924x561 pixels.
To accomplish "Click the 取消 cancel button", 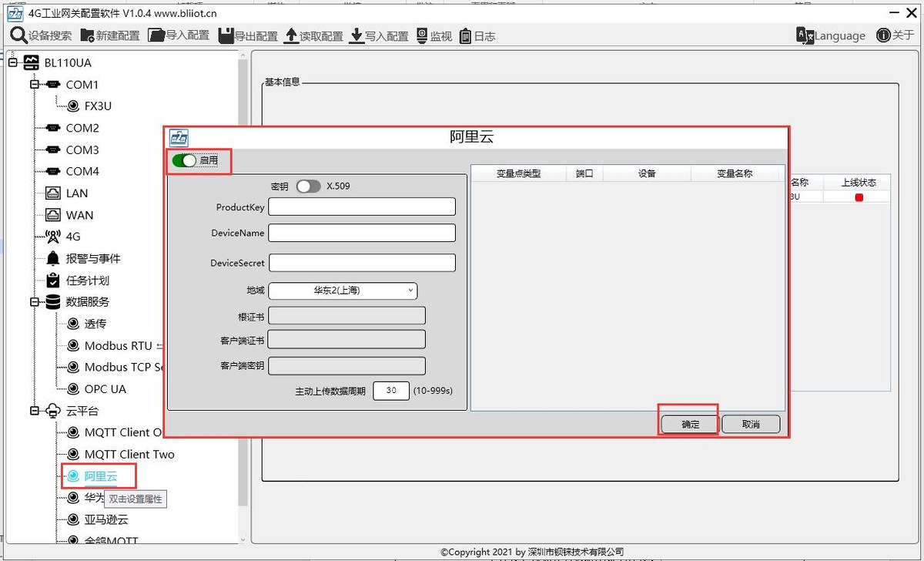I will tap(751, 425).
